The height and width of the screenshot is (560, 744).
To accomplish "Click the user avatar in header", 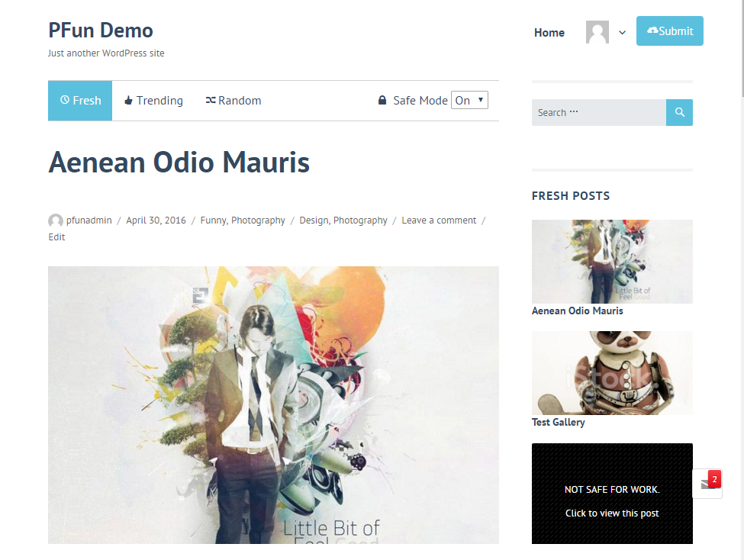I will pyautogui.click(x=597, y=32).
